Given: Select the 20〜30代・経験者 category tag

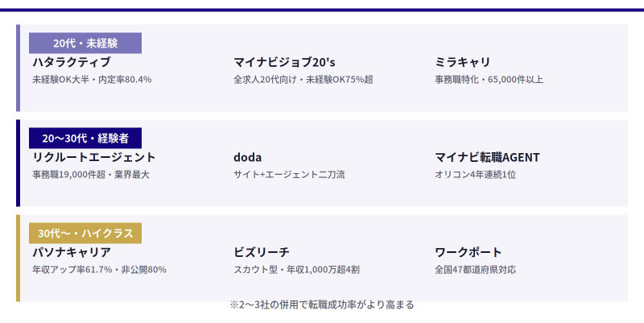Looking at the screenshot, I should [x=85, y=138].
